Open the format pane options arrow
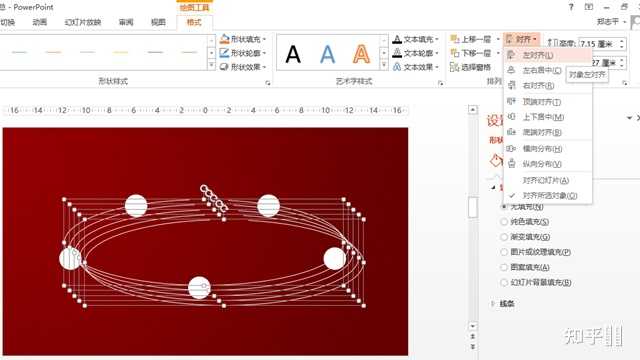The height and width of the screenshot is (360, 640). click(629, 118)
